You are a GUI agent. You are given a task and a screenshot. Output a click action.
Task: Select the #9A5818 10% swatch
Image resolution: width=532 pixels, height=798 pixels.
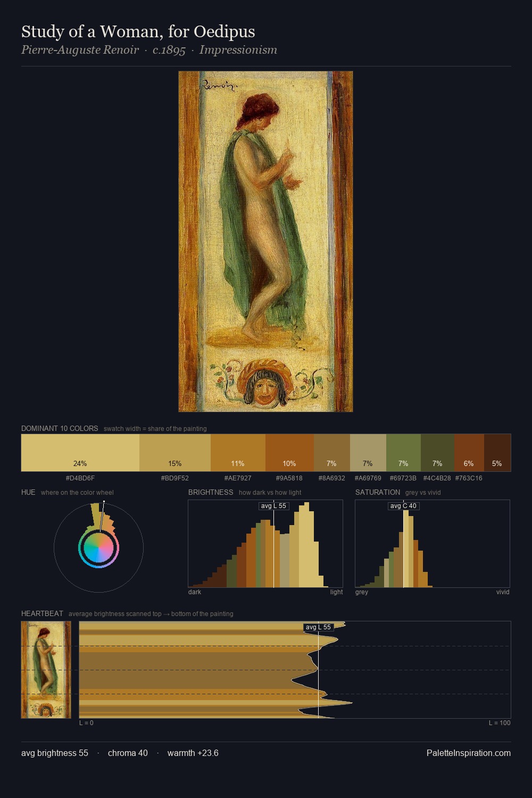click(x=289, y=453)
